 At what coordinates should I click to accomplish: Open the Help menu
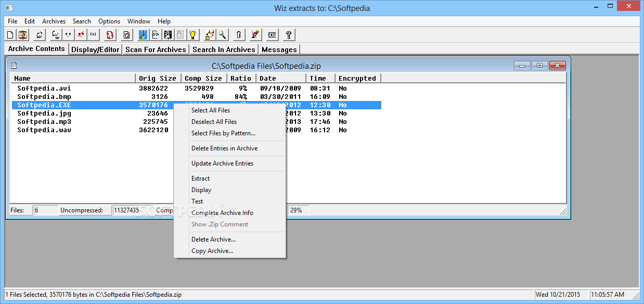pyautogui.click(x=164, y=21)
